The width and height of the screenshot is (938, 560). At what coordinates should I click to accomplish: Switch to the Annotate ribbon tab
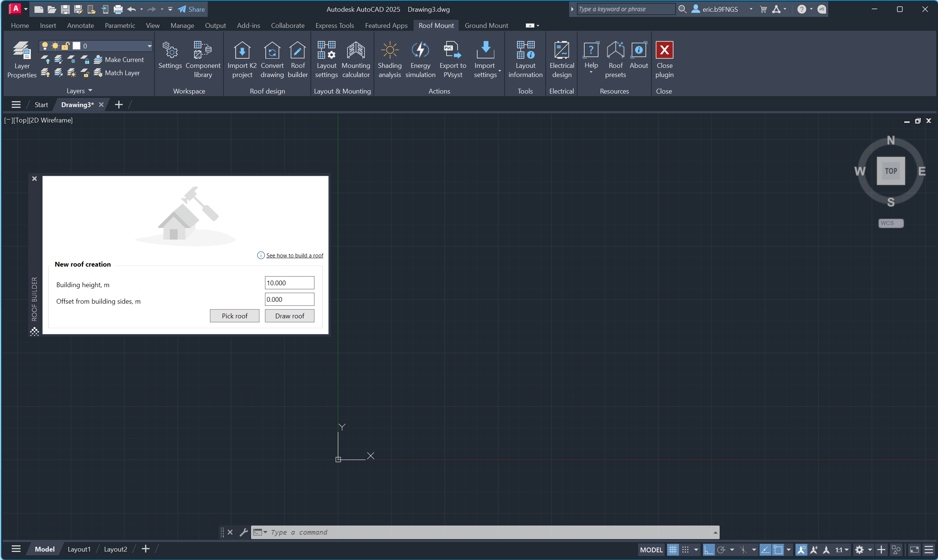point(80,25)
